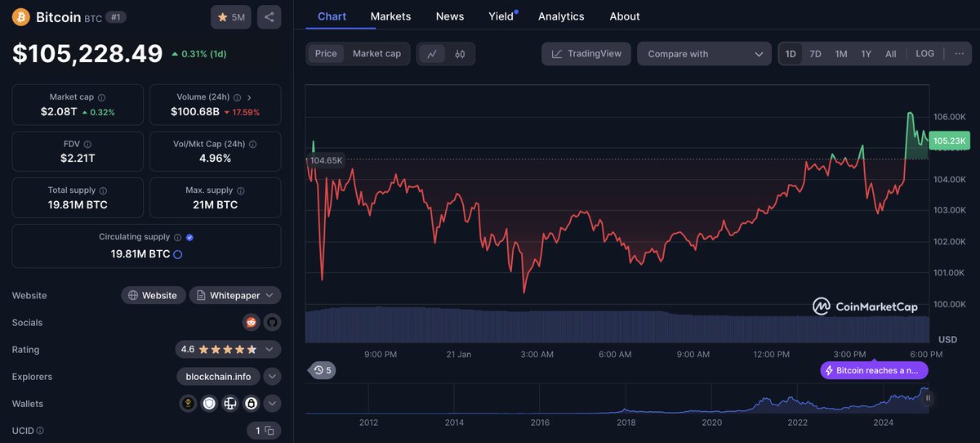Show info for Circulating supply
This screenshot has width=980, height=443.
178,237
